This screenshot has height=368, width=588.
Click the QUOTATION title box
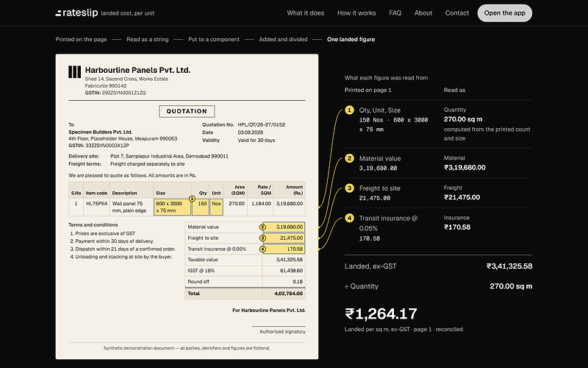click(187, 111)
